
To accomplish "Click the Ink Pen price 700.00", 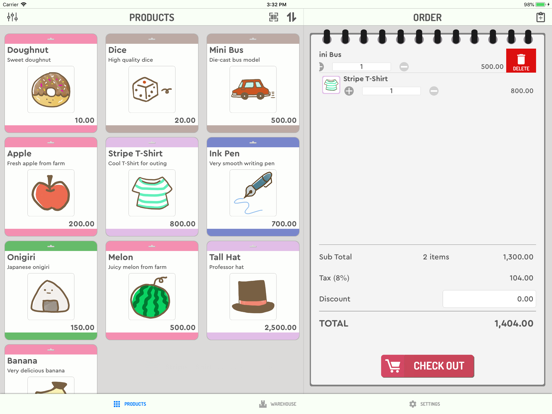I will [x=284, y=224].
